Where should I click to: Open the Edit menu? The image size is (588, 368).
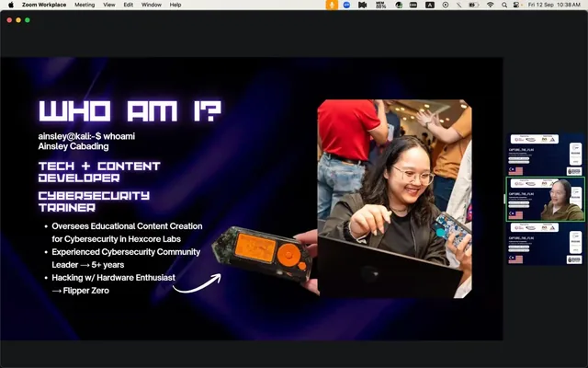129,5
